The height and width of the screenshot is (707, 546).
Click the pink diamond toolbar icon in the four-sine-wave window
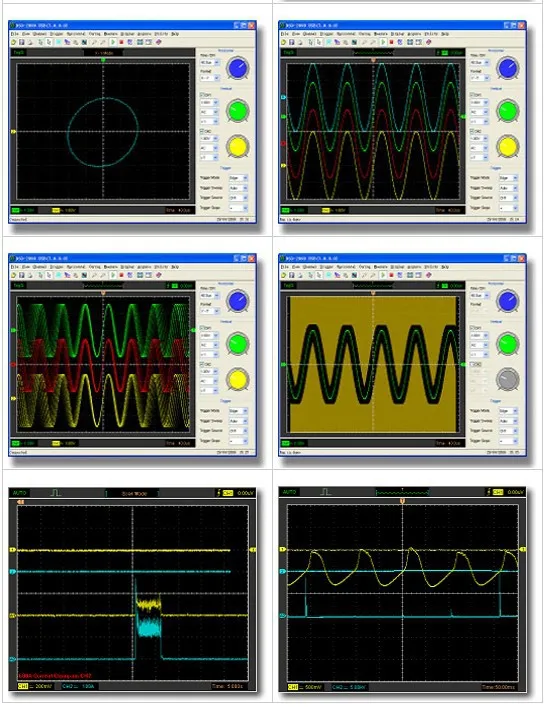[429, 42]
